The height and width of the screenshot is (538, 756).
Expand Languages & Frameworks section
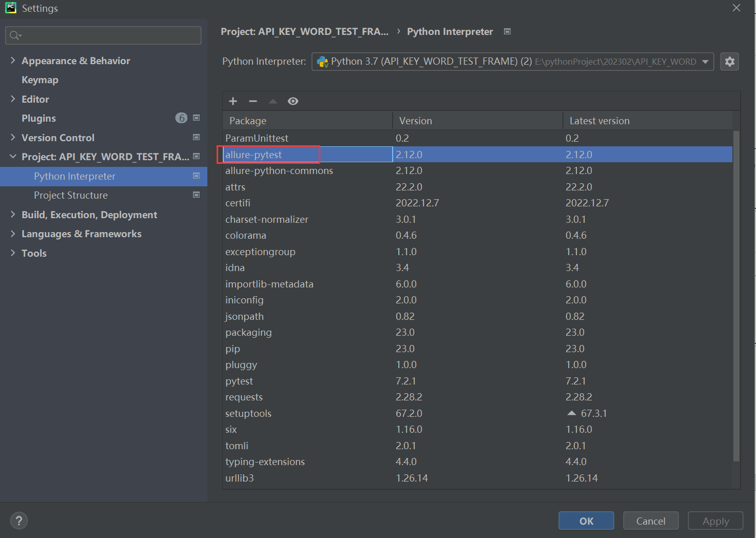13,234
